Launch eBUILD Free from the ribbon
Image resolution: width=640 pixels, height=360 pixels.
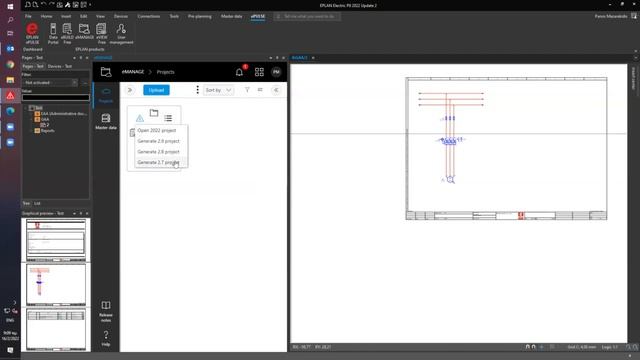click(67, 33)
